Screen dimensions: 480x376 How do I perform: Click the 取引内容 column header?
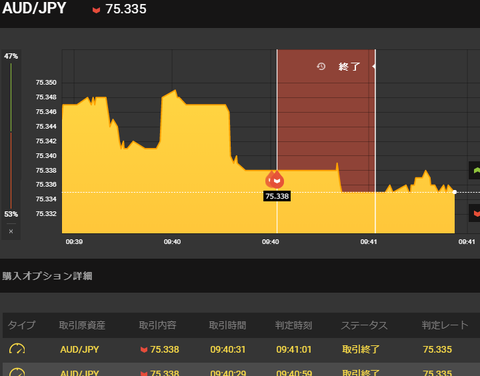pyautogui.click(x=157, y=325)
